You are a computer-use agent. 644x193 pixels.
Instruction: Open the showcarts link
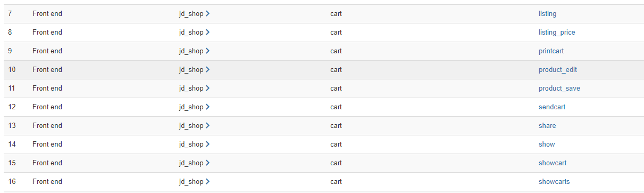(x=554, y=182)
